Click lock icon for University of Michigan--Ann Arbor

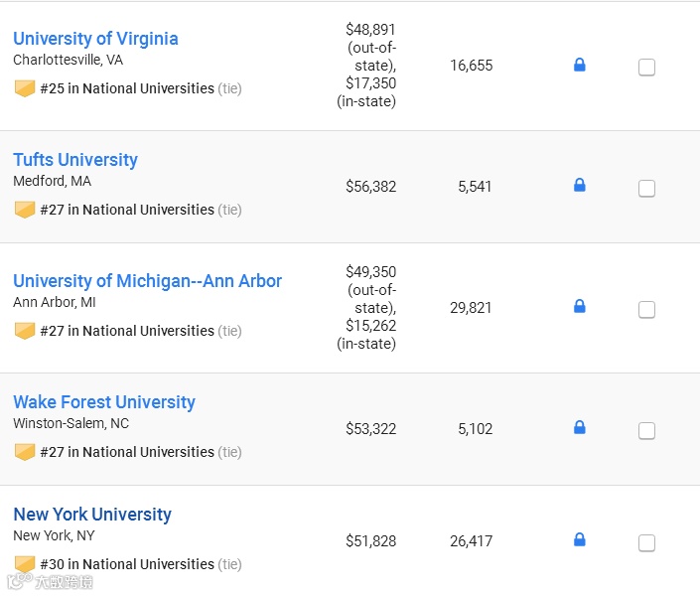click(580, 307)
